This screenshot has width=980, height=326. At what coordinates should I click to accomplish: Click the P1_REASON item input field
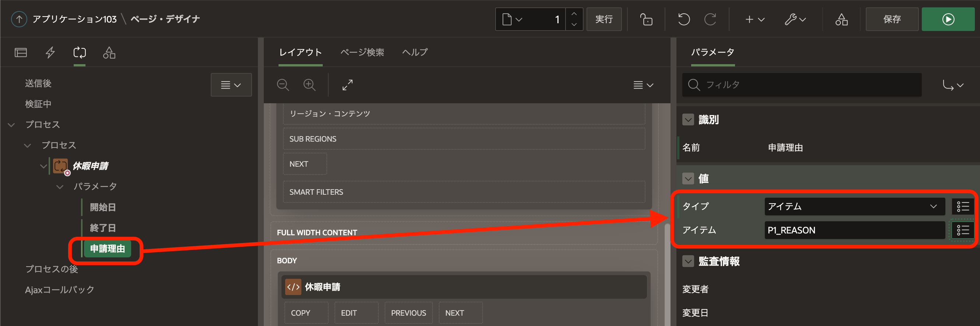(854, 230)
